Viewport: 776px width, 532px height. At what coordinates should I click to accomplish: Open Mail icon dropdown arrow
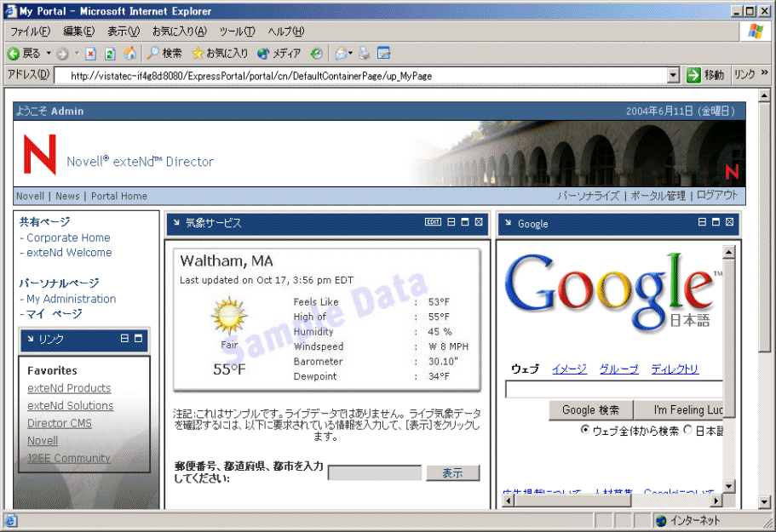point(350,53)
